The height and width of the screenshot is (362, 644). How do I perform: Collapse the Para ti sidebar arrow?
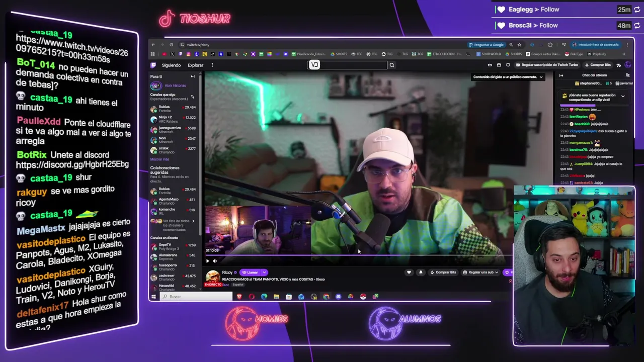click(x=192, y=76)
